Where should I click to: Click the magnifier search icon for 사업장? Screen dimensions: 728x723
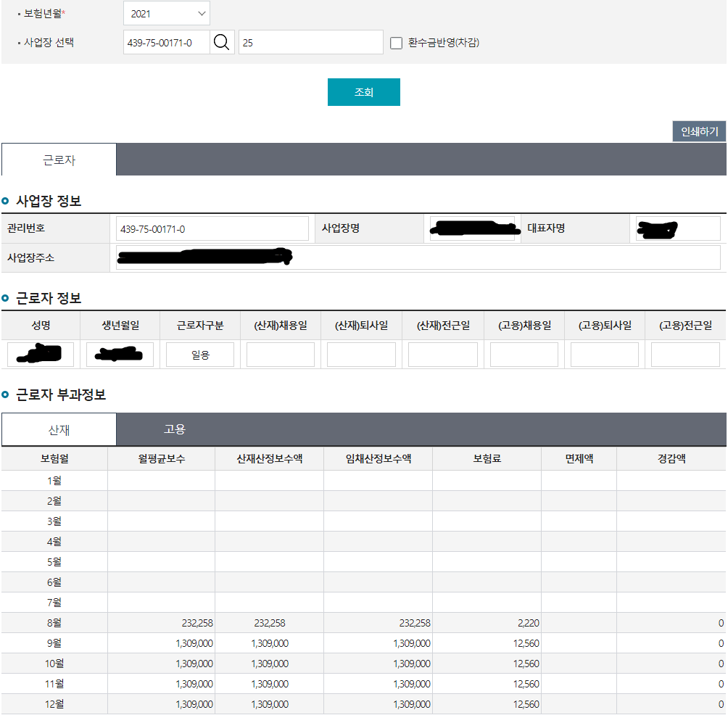coord(222,43)
